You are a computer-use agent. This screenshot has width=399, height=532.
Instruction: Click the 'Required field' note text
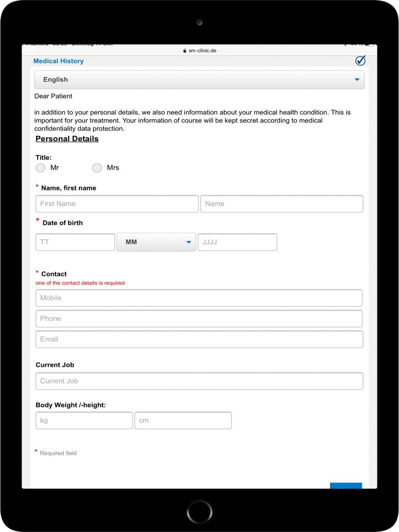coord(58,453)
